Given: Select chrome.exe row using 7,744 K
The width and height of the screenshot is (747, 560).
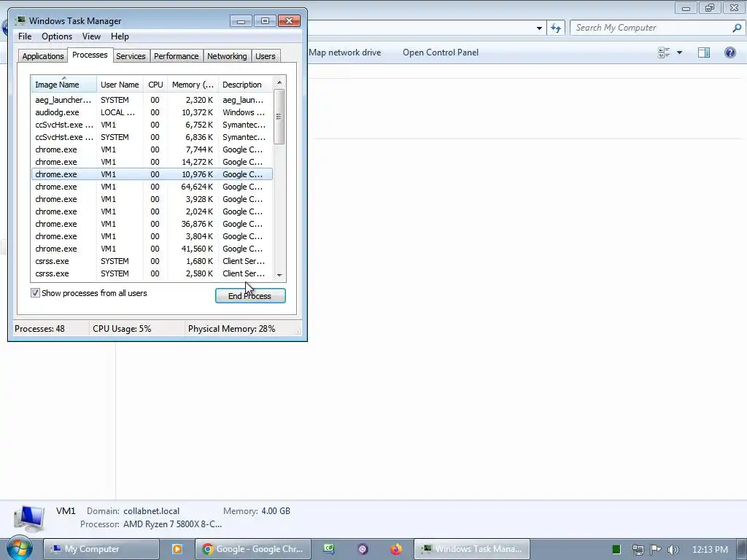Looking at the screenshot, I should (x=152, y=149).
